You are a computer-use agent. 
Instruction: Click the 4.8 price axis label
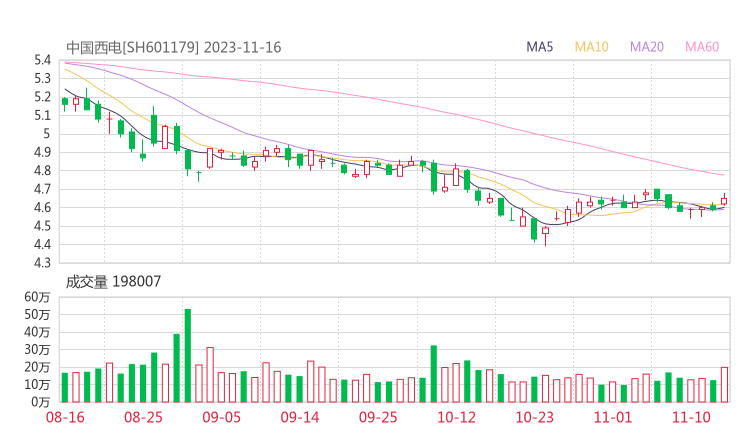click(42, 170)
